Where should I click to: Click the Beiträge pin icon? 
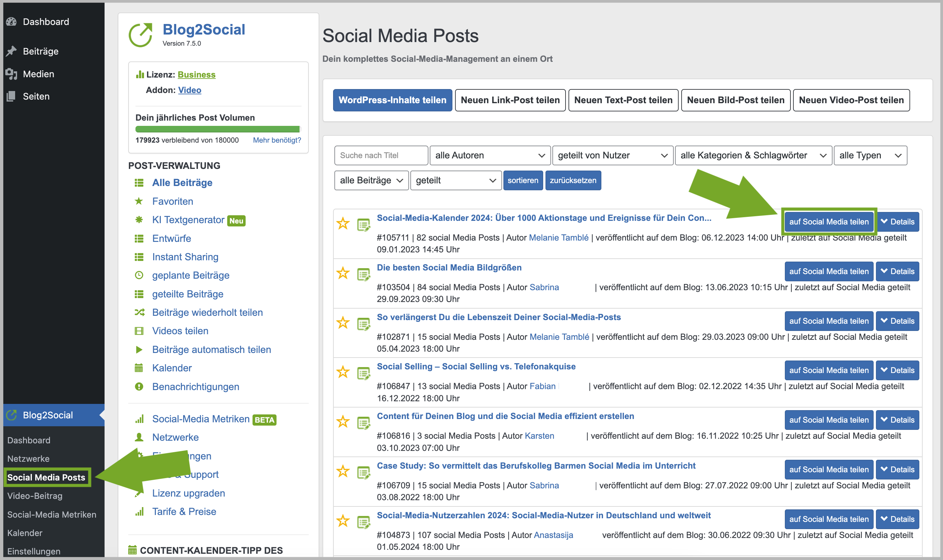click(x=11, y=51)
